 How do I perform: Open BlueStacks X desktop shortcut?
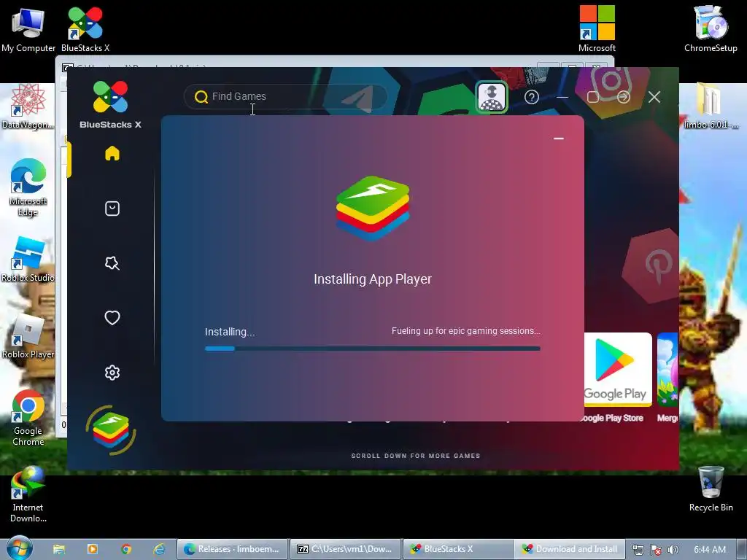pyautogui.click(x=85, y=29)
